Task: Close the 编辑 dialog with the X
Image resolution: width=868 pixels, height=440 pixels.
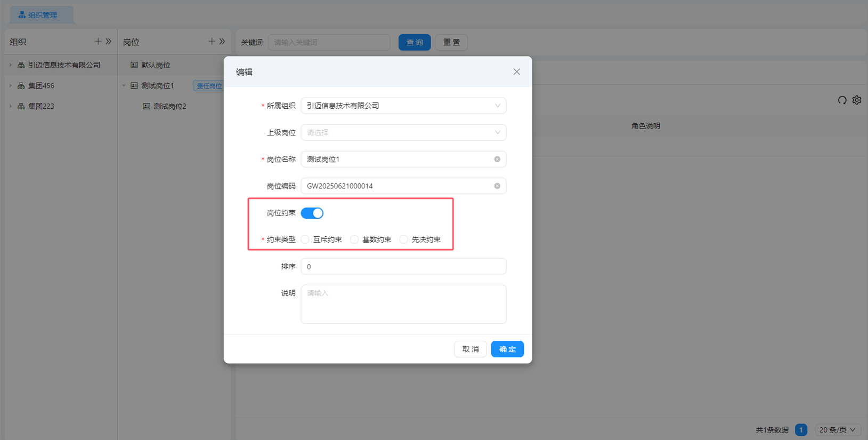Action: (516, 72)
